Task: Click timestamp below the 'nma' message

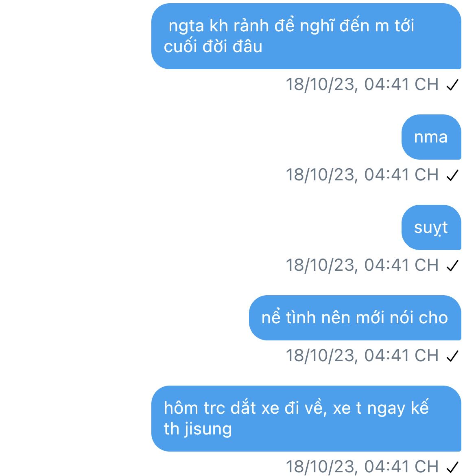Action: click(362, 175)
